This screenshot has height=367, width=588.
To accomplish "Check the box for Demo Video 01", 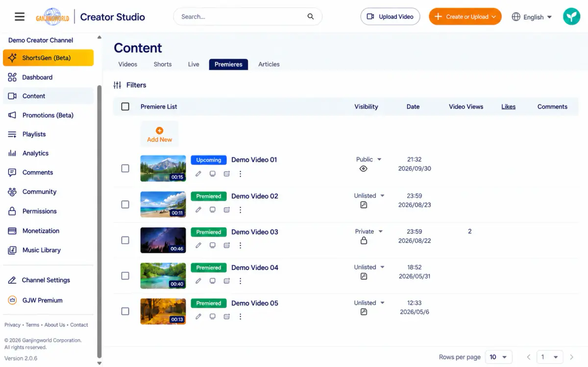I will point(125,169).
